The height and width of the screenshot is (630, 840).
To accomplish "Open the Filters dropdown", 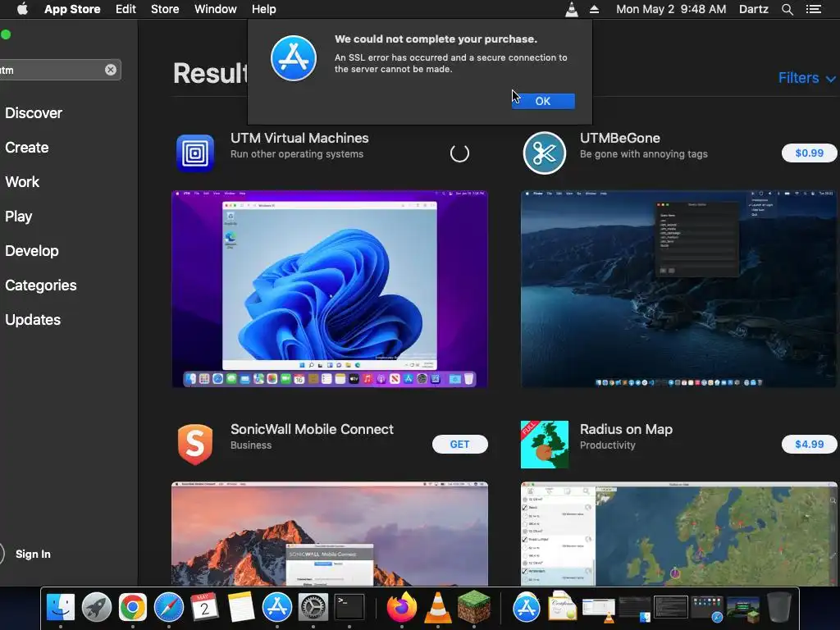I will click(807, 78).
